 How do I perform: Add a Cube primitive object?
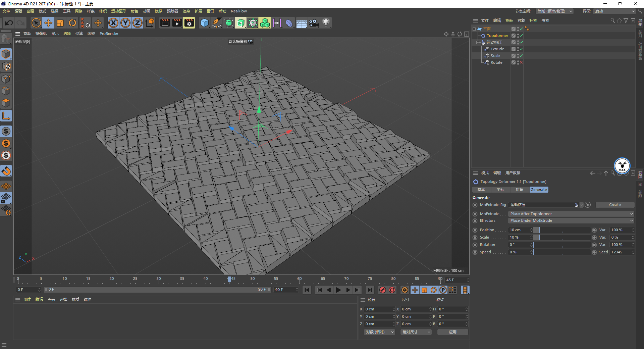tap(204, 23)
